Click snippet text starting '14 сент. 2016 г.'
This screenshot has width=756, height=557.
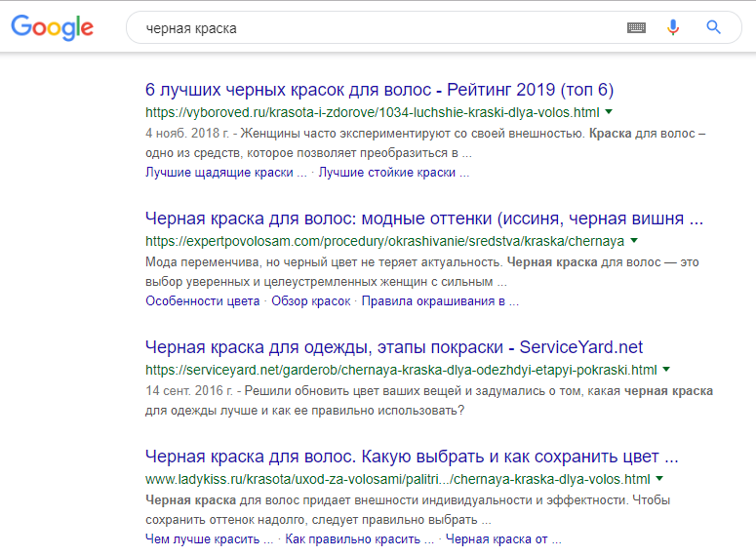429,401
